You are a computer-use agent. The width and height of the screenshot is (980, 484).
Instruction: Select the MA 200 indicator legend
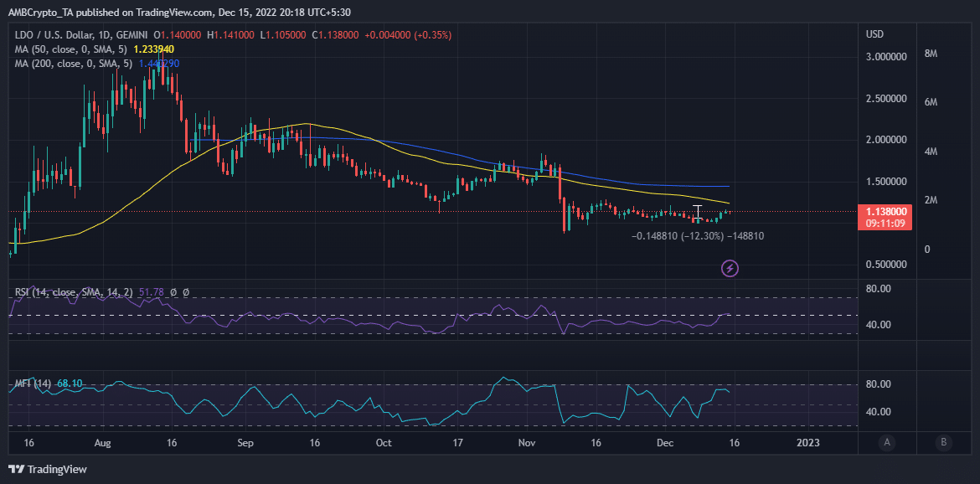[x=75, y=63]
